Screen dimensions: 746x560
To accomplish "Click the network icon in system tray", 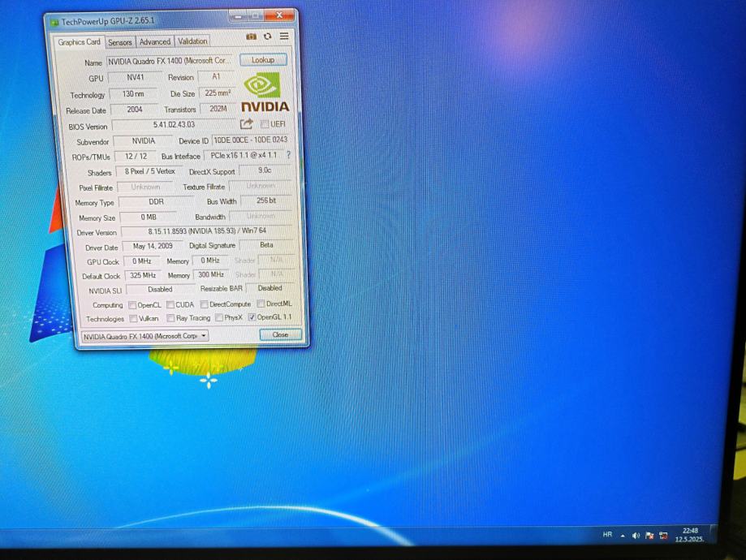I will click(x=663, y=536).
